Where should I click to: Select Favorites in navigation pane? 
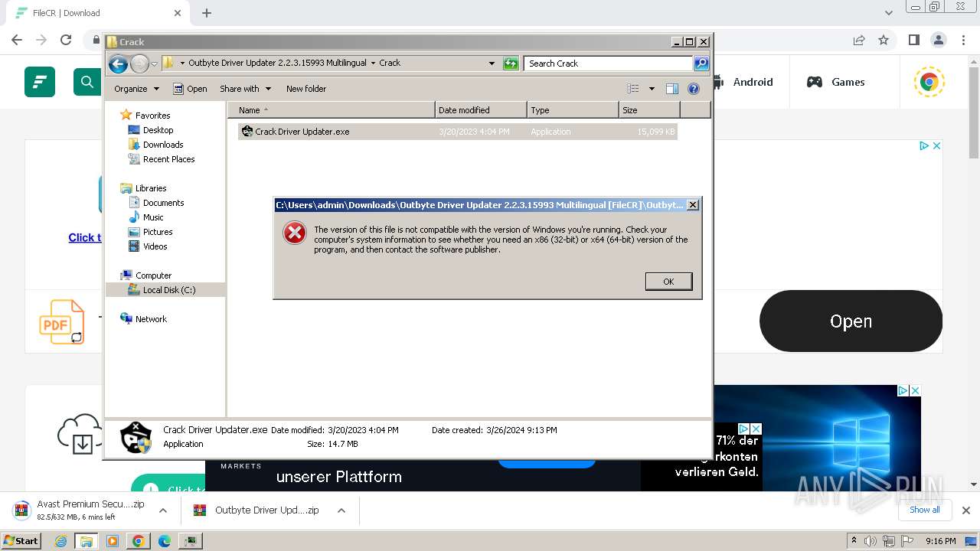pyautogui.click(x=152, y=116)
